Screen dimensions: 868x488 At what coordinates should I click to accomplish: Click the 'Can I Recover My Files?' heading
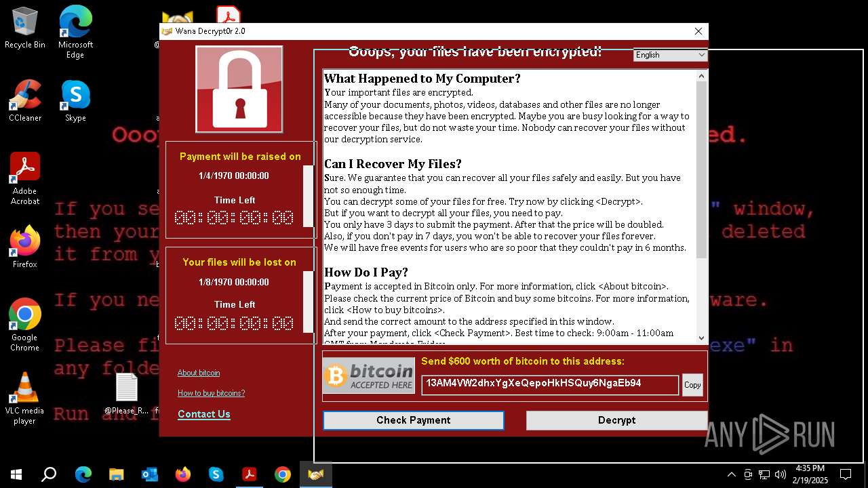[393, 164]
